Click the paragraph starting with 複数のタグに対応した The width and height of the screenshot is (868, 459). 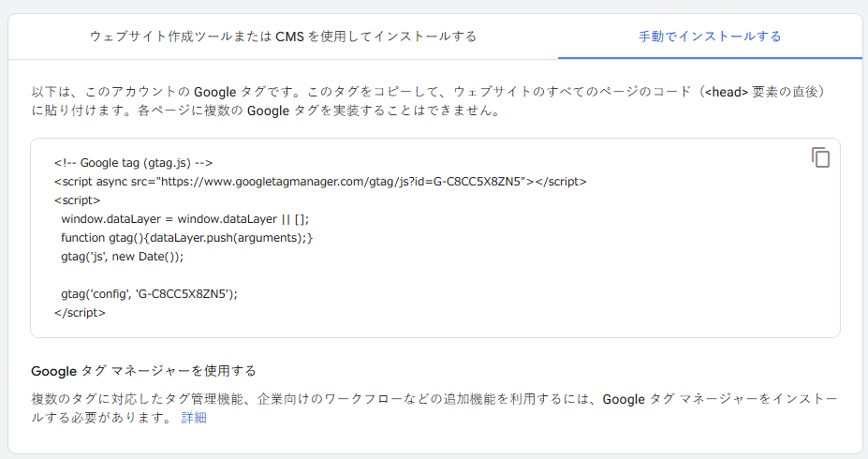(x=431, y=408)
